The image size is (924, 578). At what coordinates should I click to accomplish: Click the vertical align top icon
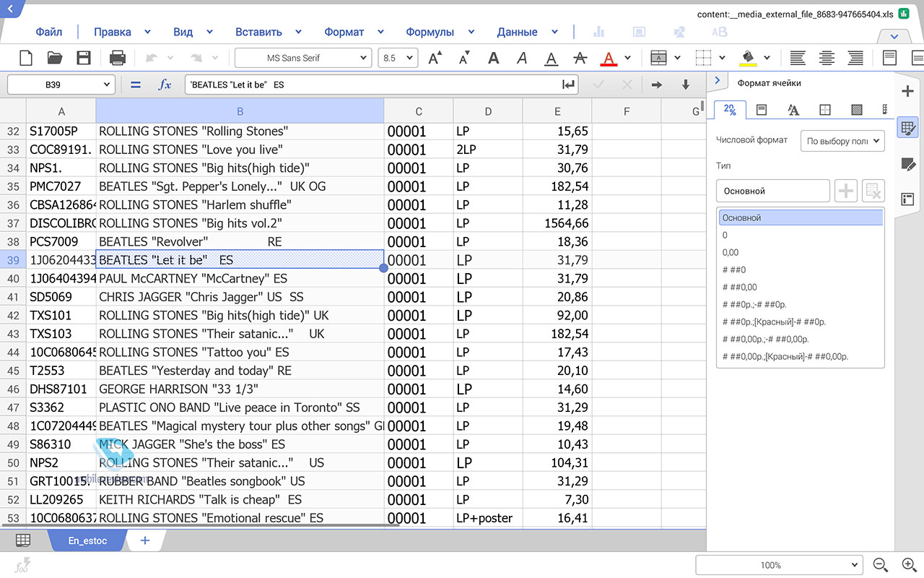[889, 58]
